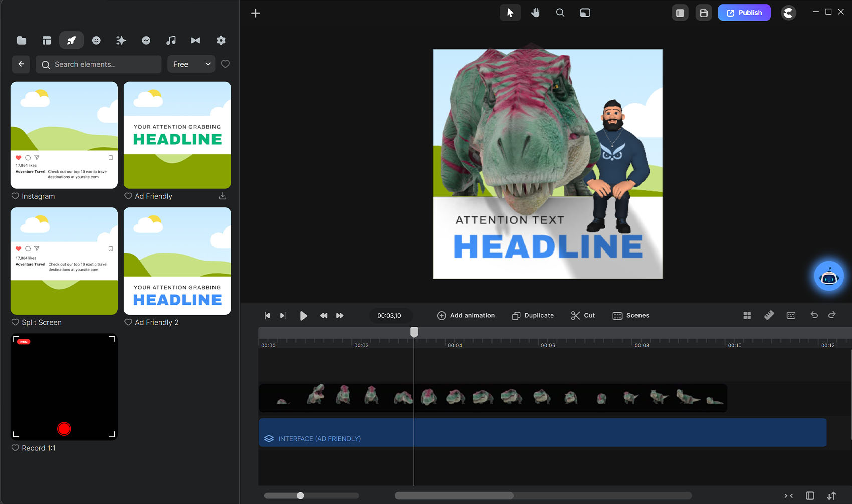Click the Publish button
852x504 pixels.
(744, 13)
